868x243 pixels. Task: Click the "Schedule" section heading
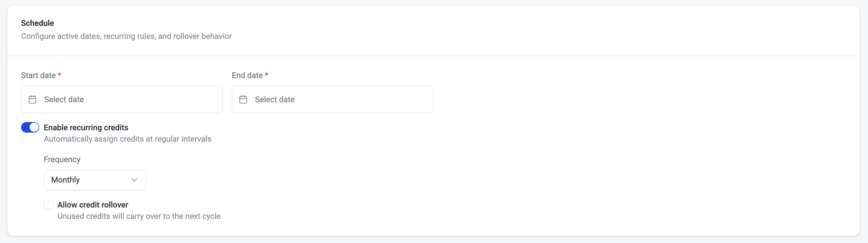click(x=38, y=23)
